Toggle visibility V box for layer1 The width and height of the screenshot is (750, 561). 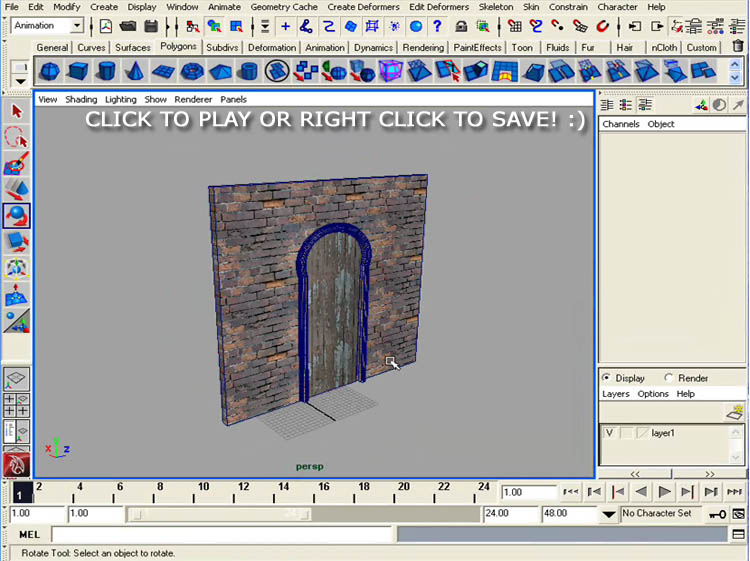tap(609, 433)
